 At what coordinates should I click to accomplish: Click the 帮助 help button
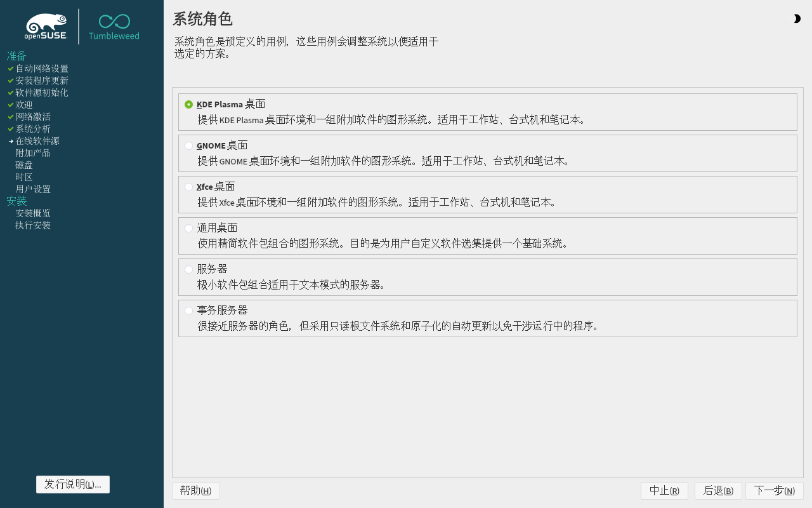[196, 491]
